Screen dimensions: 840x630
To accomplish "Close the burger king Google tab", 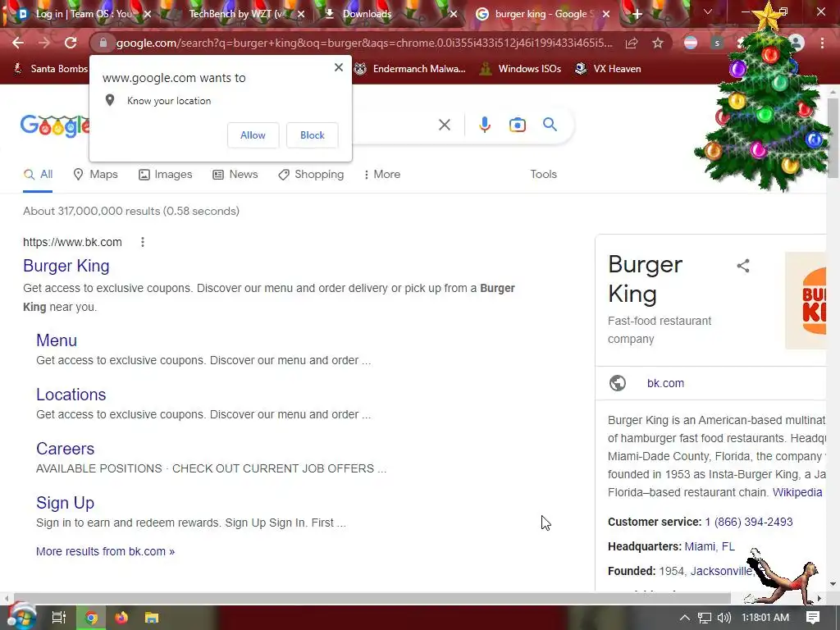I will 606,14.
